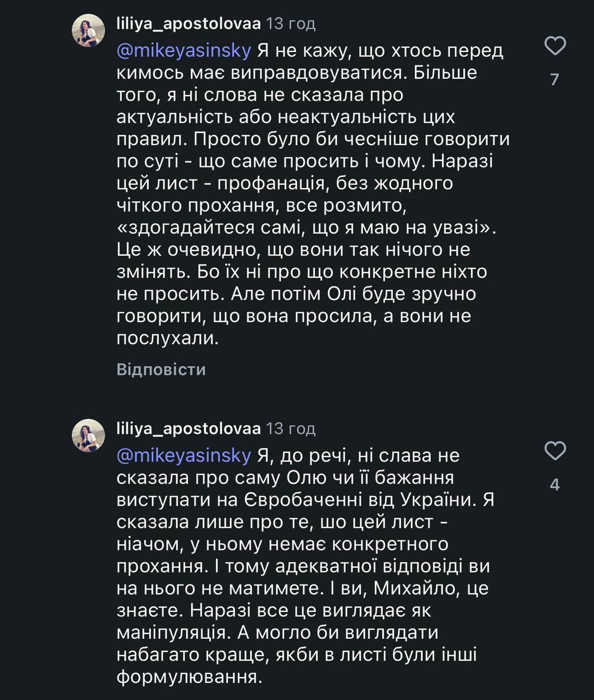Reply via the "Відповісти" button
594x700 pixels.
pos(161,370)
